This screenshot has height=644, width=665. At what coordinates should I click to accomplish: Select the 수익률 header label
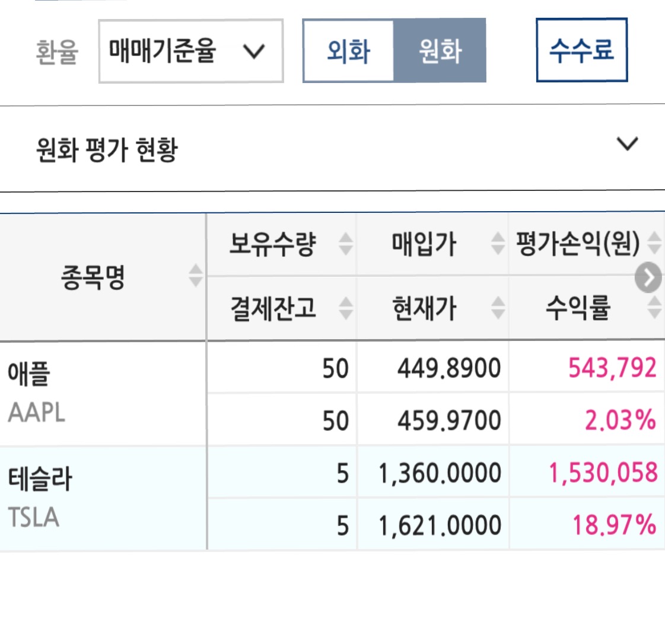pyautogui.click(x=578, y=308)
